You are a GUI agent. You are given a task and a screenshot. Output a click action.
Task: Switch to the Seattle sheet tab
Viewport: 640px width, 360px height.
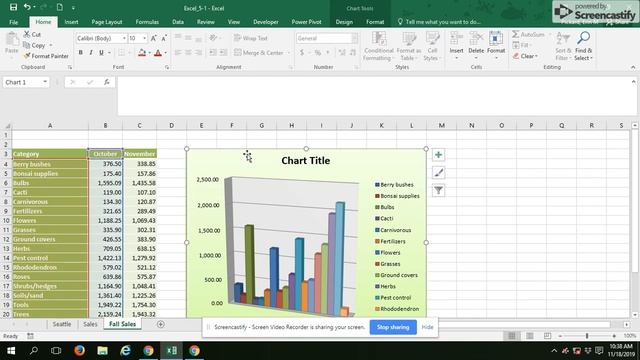[x=62, y=324]
